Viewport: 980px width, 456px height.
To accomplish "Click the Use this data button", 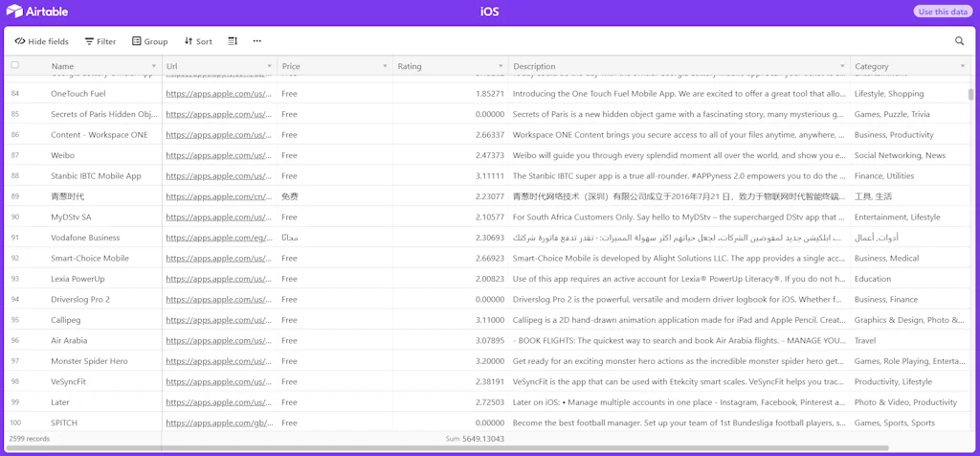I will [943, 11].
